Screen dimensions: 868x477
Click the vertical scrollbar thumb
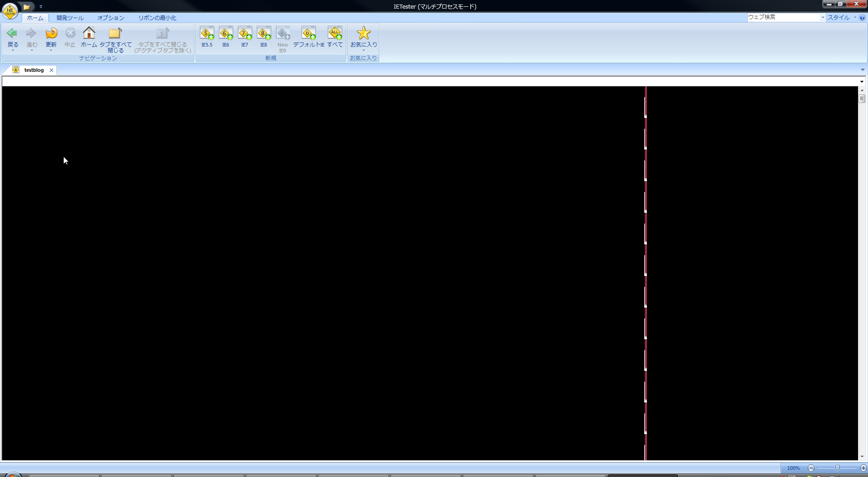tap(862, 98)
